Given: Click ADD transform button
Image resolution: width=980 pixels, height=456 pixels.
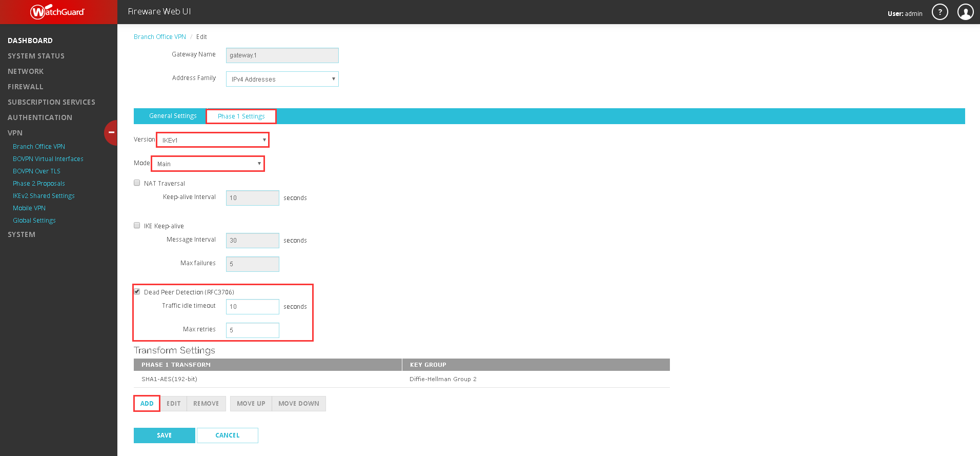Looking at the screenshot, I should pos(147,404).
